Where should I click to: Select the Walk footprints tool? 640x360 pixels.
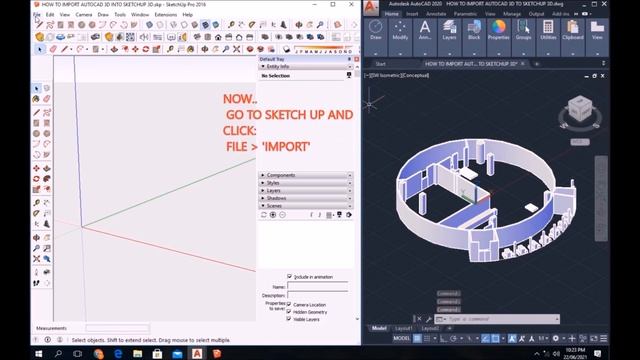point(36,283)
